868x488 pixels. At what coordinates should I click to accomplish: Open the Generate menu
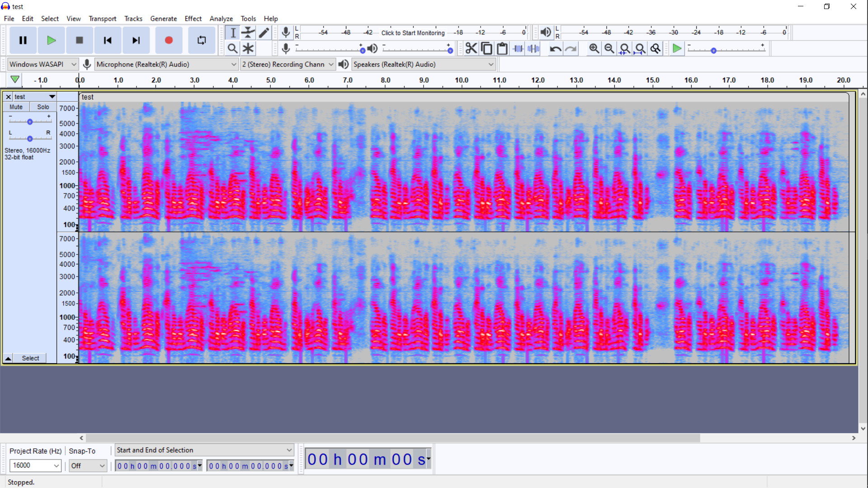(x=164, y=19)
